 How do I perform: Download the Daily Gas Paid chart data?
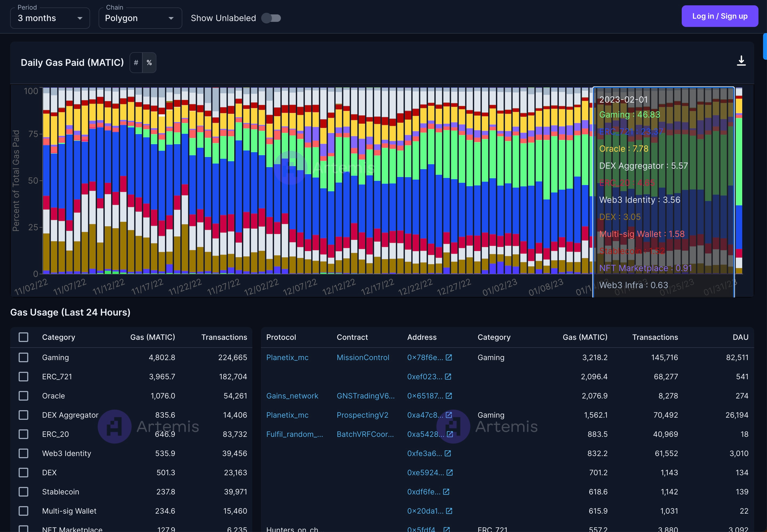pos(741,61)
